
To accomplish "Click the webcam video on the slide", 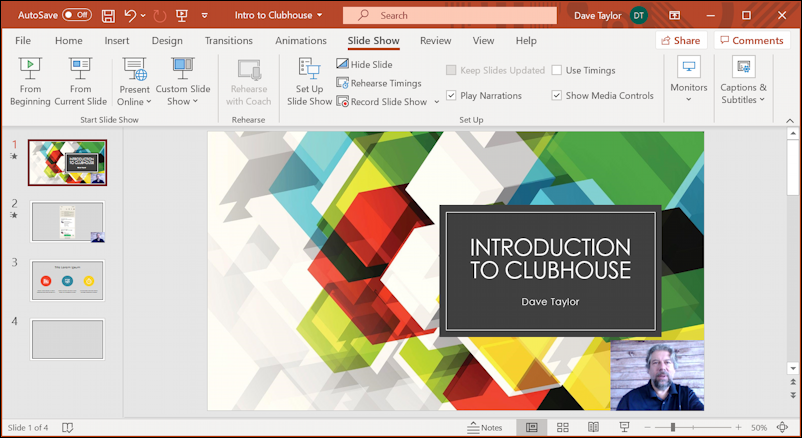I will click(x=657, y=376).
